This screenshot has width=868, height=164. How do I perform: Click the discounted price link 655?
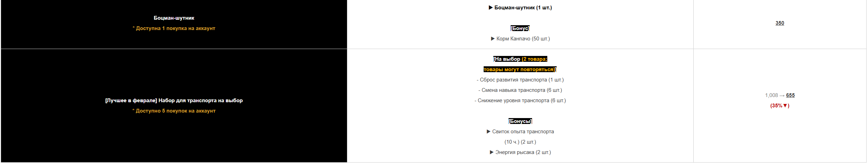click(790, 95)
